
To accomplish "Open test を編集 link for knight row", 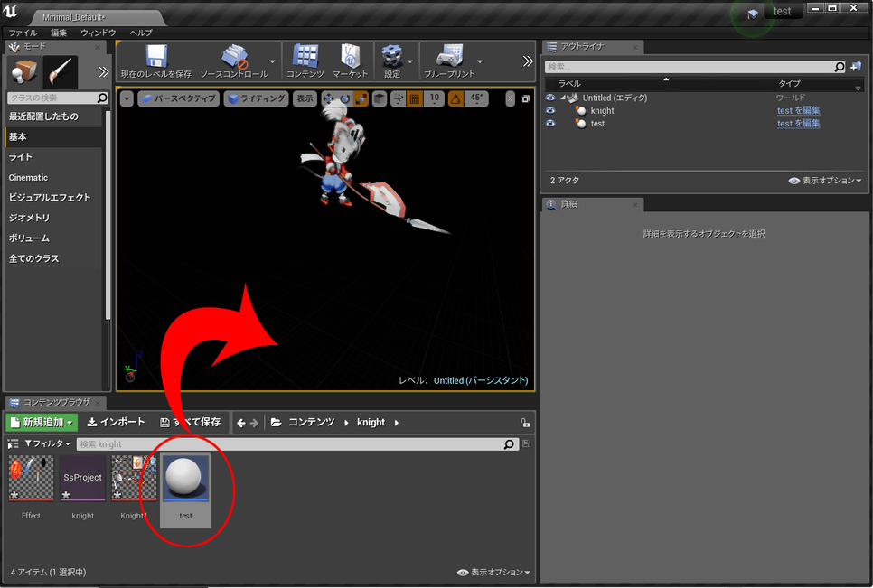I will [x=798, y=111].
